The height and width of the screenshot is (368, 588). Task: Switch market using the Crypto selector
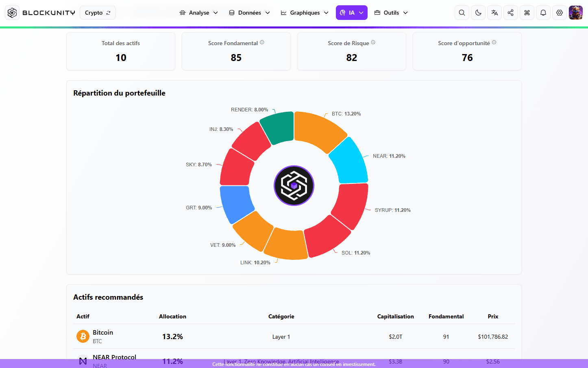coord(98,13)
